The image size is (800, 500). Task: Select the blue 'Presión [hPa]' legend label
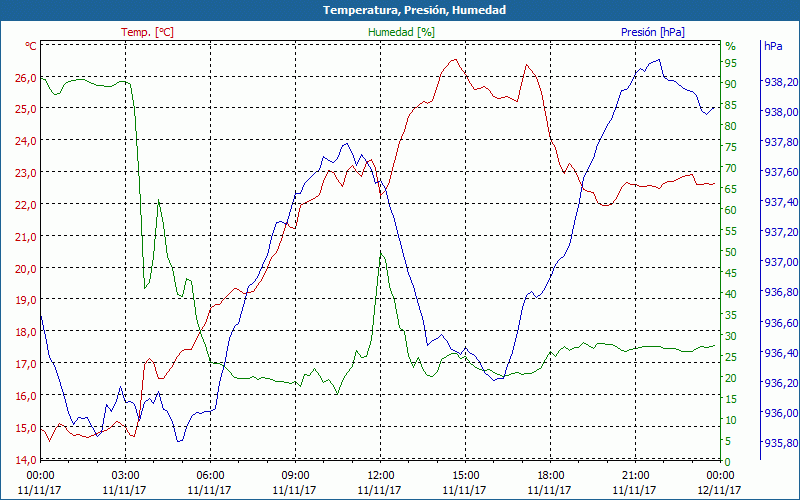(x=653, y=32)
